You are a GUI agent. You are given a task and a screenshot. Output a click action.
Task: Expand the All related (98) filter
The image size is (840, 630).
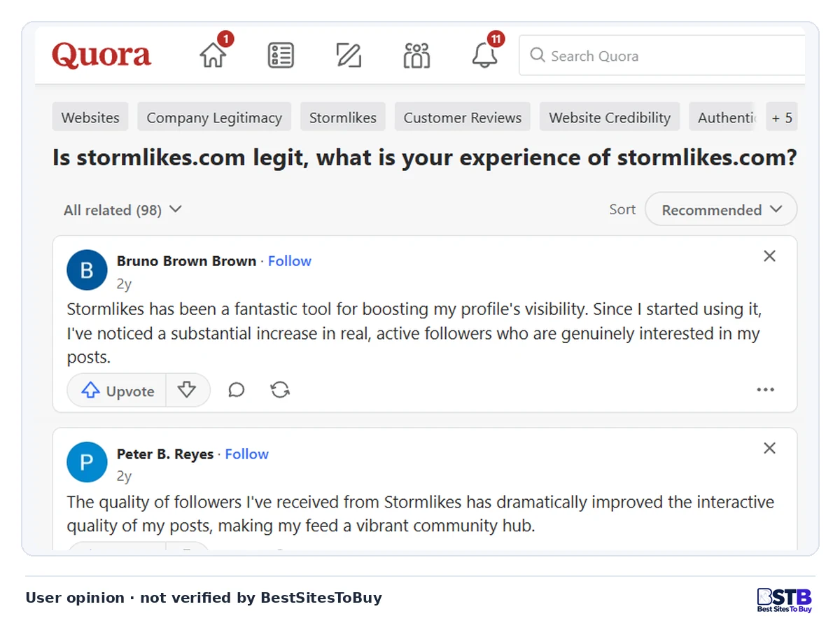click(x=122, y=210)
